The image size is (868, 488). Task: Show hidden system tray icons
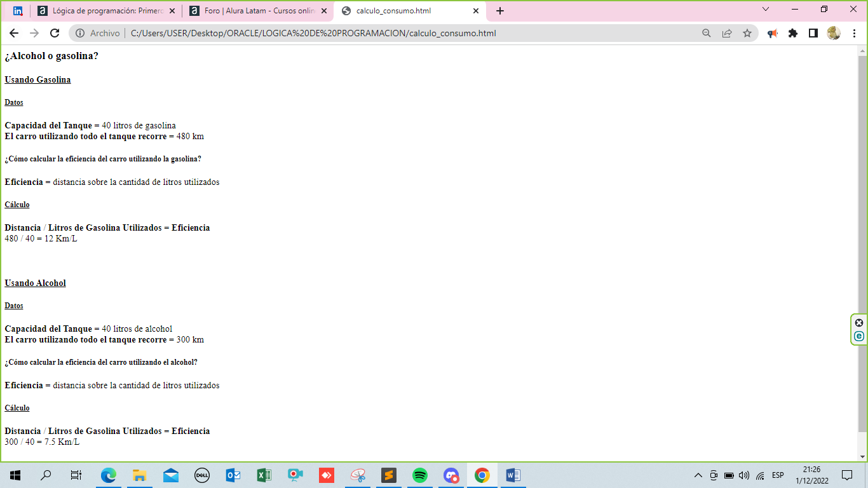click(698, 475)
